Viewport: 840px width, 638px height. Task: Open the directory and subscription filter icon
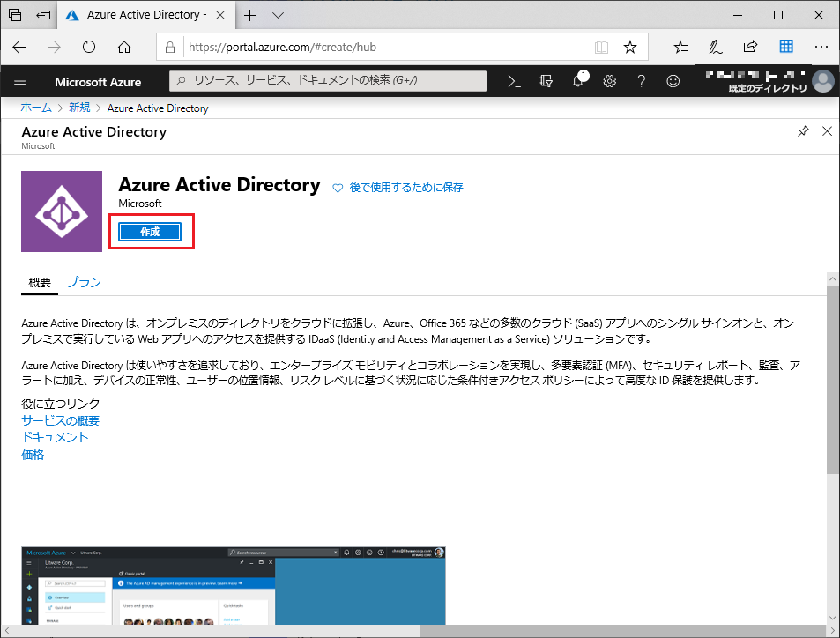tap(546, 81)
